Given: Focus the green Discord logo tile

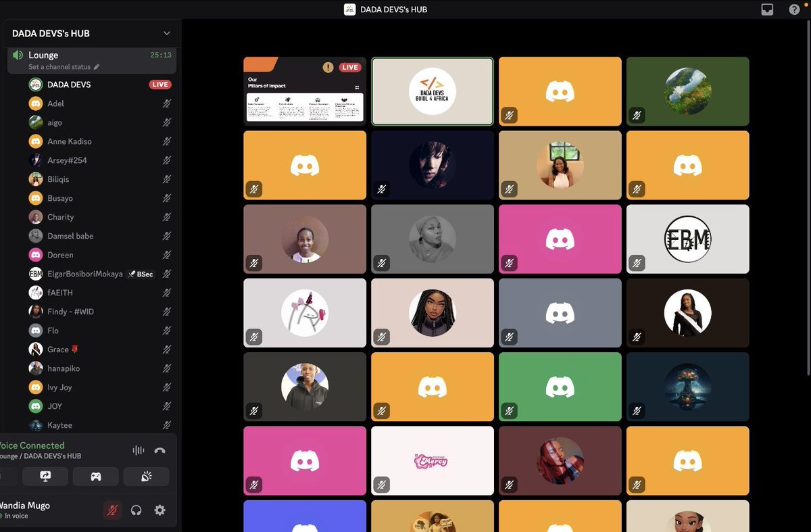Looking at the screenshot, I should [560, 387].
